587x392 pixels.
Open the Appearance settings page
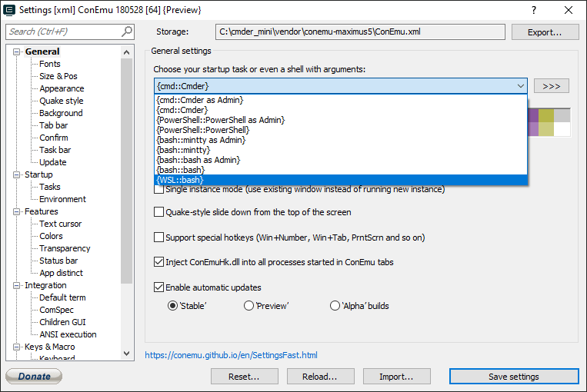(62, 88)
